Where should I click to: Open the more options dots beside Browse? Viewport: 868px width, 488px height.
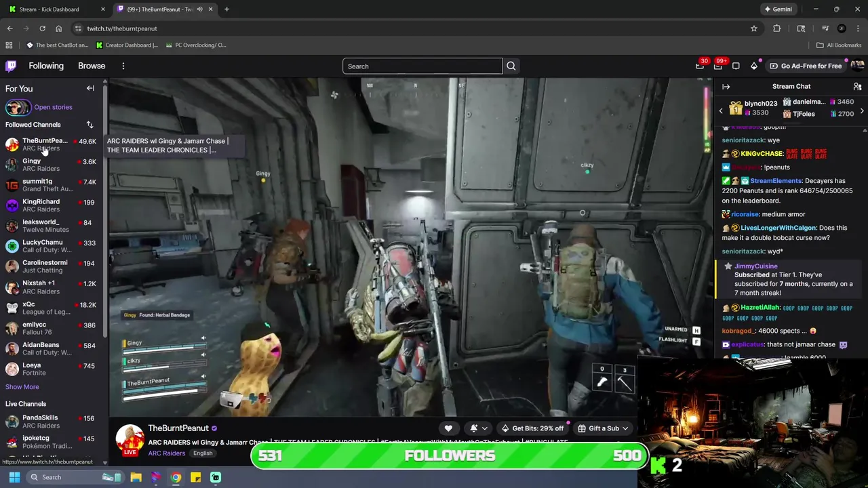pos(123,66)
